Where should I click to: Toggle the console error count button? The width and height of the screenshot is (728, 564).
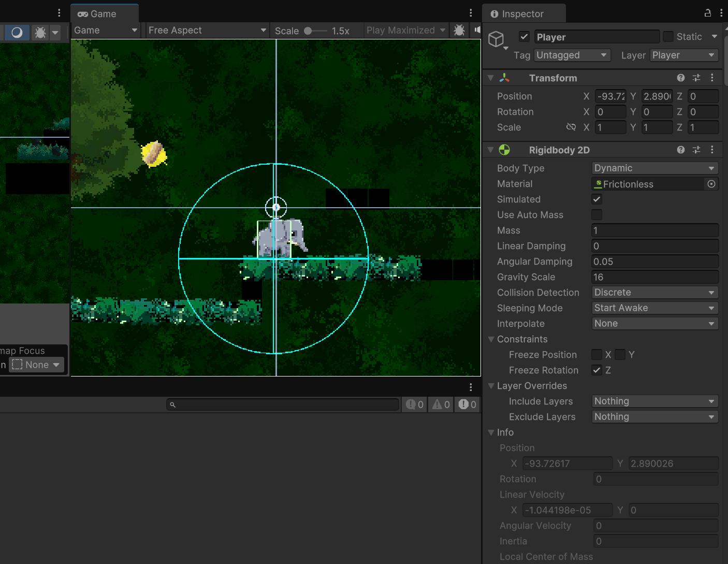tap(467, 404)
